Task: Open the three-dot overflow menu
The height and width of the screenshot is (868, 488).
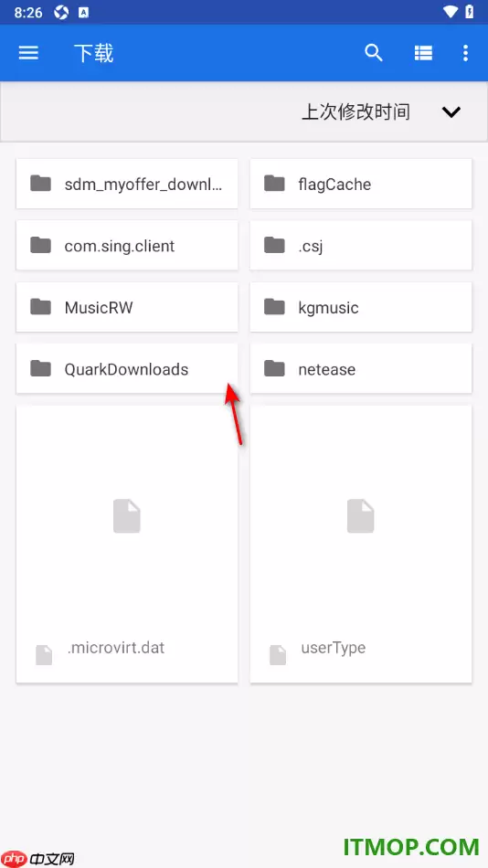Action: [465, 53]
